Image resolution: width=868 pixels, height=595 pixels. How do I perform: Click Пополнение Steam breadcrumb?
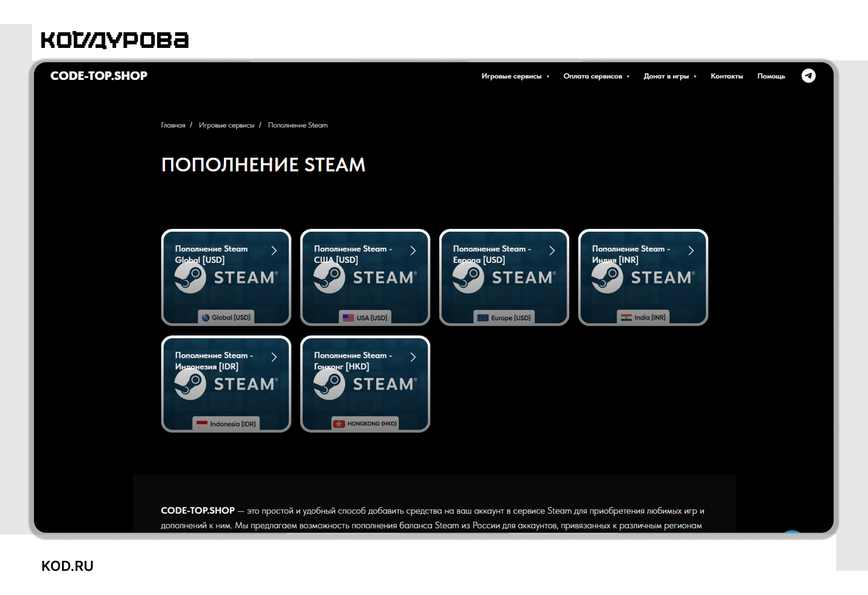coord(298,125)
